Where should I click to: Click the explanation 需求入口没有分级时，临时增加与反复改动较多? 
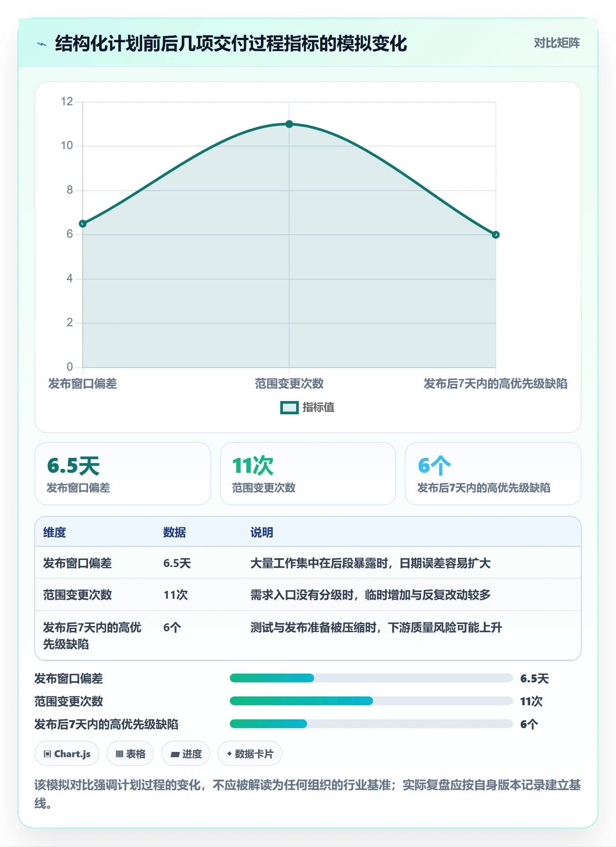(x=370, y=595)
